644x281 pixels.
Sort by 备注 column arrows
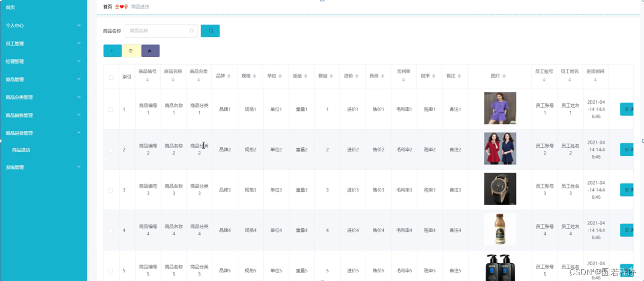pos(459,76)
